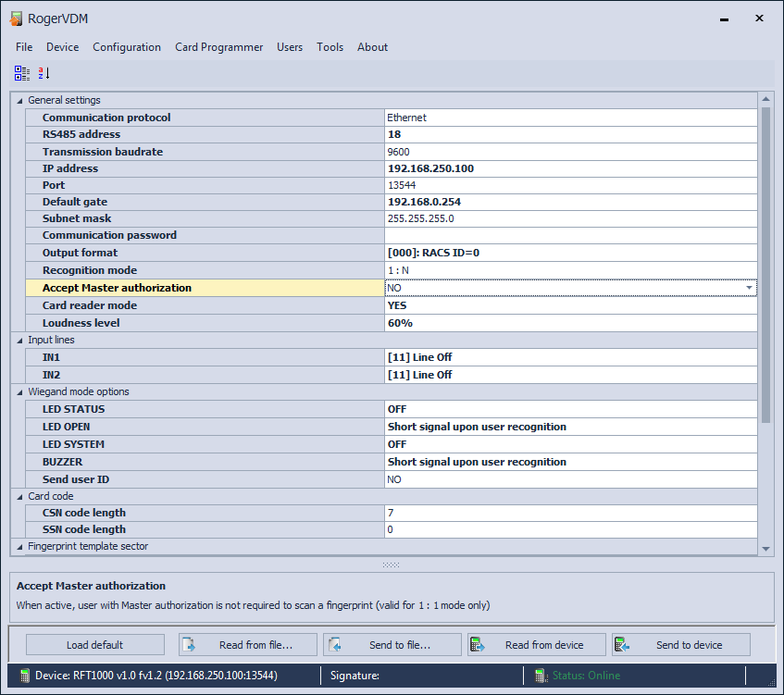Click scrollbar up arrow in property grid
The height and width of the screenshot is (695, 784).
pos(766,99)
